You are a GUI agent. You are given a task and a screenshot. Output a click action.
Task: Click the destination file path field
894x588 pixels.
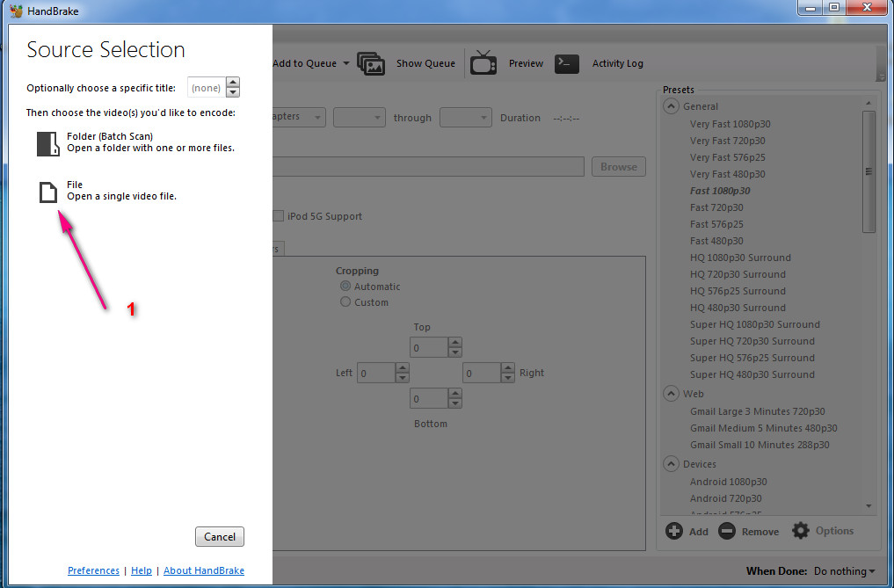point(428,166)
